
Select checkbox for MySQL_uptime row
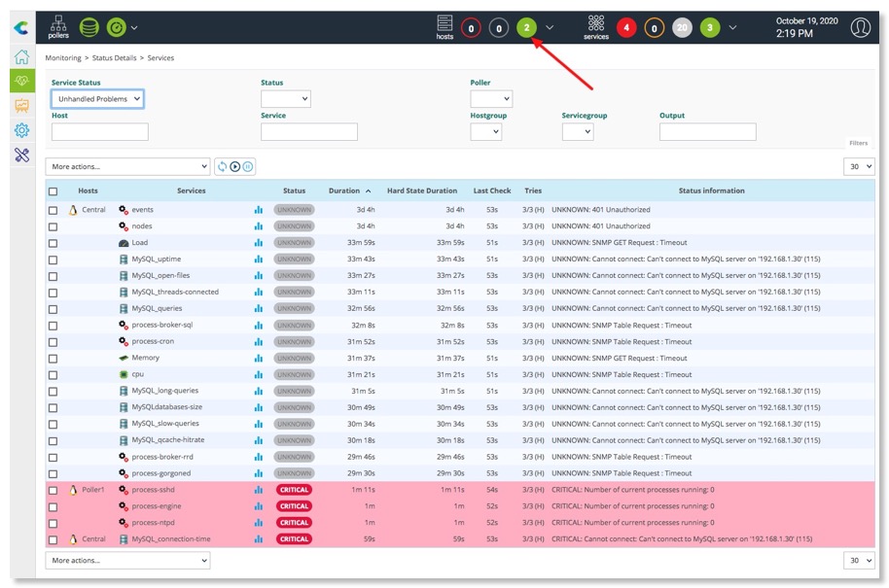coord(53,259)
